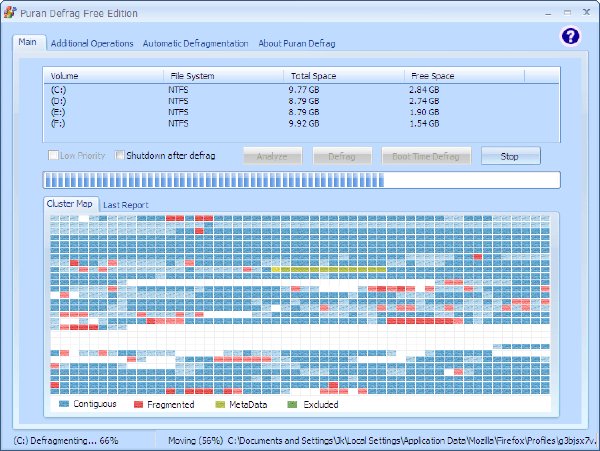The image size is (600, 451).
Task: Click the 9.92 GB total space value
Action: tap(304, 123)
